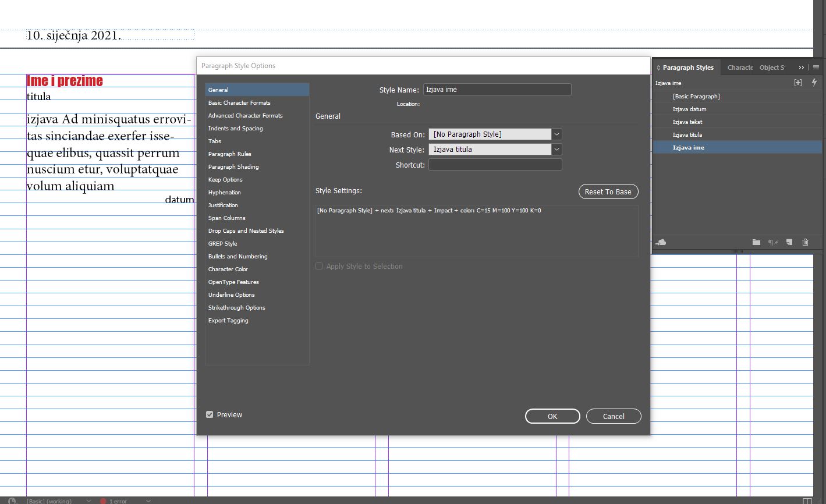826x504 pixels.
Task: Toggle Apply Style to Selection checkbox
Action: [319, 266]
